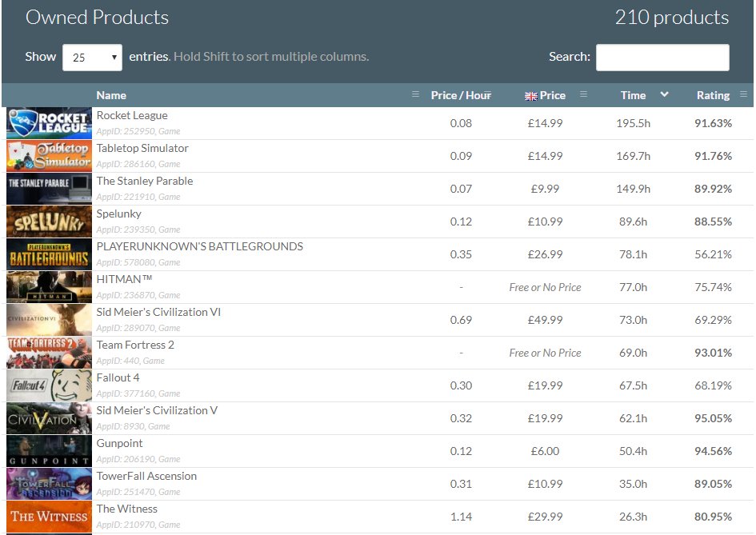Select the £26.99 price cell
756x535 pixels.
[x=545, y=254]
